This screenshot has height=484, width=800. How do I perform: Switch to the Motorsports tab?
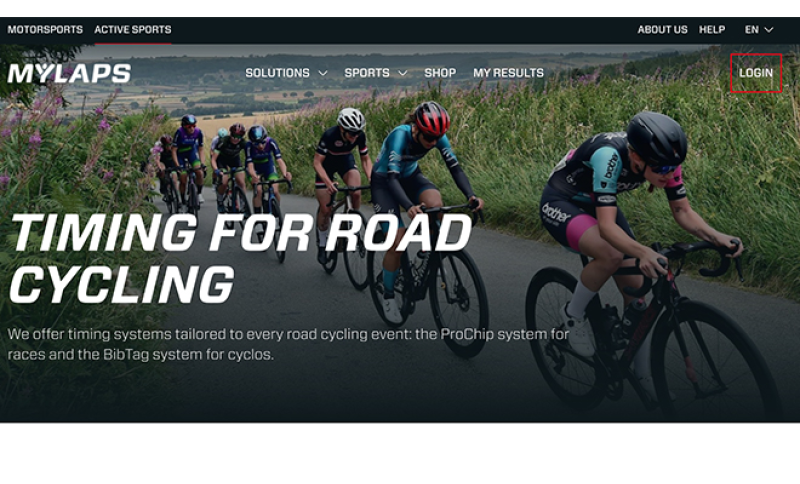(x=45, y=30)
